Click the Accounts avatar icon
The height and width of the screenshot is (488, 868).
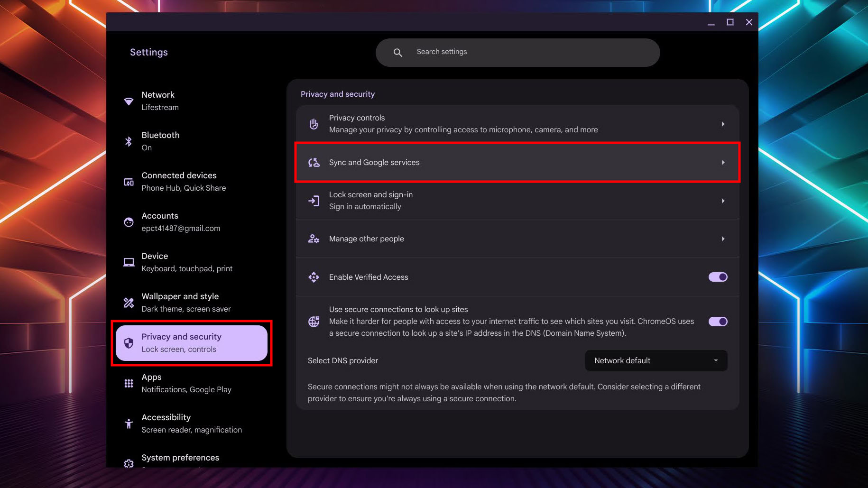(129, 222)
